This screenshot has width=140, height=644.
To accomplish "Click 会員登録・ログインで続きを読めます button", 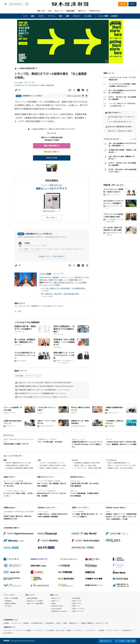I will (52, 256).
